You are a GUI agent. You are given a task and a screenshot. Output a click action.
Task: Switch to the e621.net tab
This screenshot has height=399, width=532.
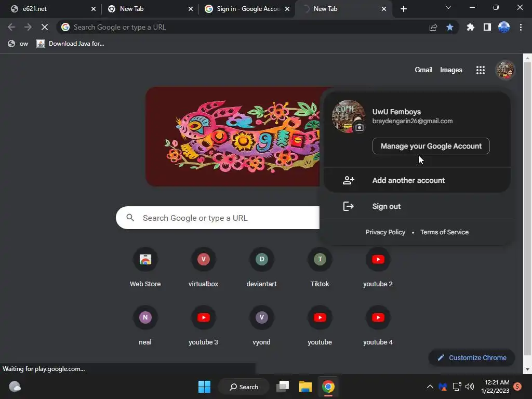point(49,9)
